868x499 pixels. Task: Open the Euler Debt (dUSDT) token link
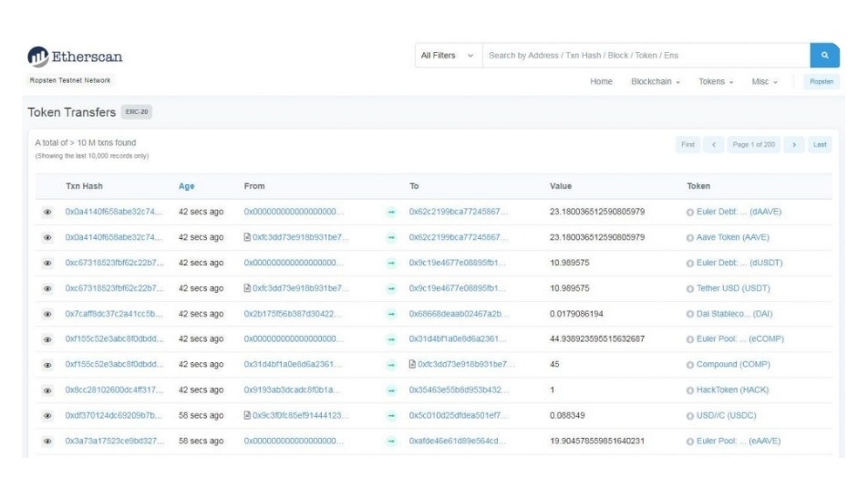739,263
